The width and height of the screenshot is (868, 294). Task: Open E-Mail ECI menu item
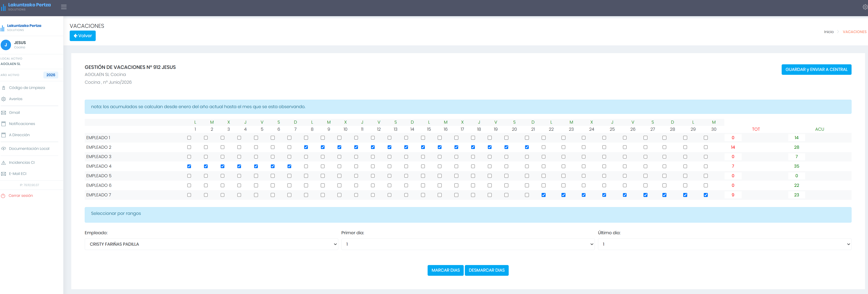point(18,174)
